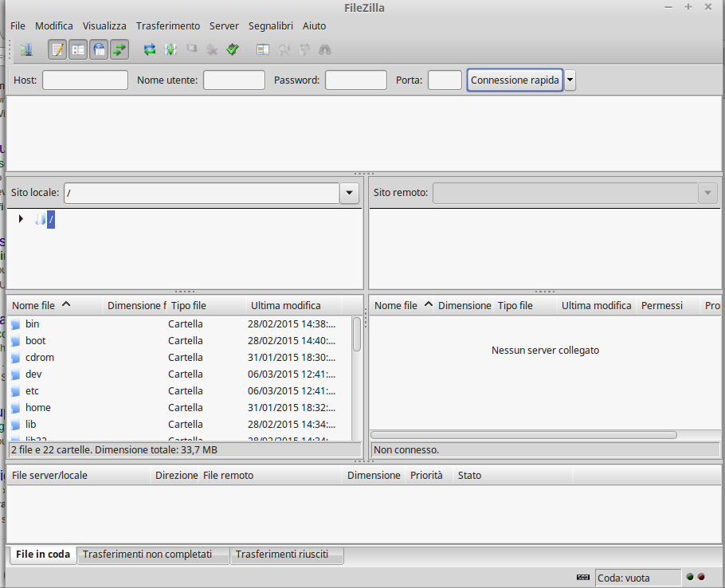
Task: Reconnect to last server with checkmark icon
Action: point(233,49)
